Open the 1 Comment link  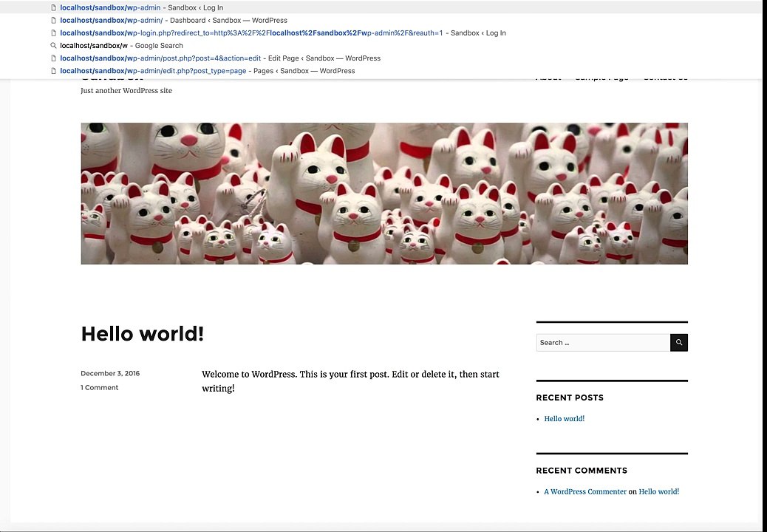pyautogui.click(x=99, y=387)
